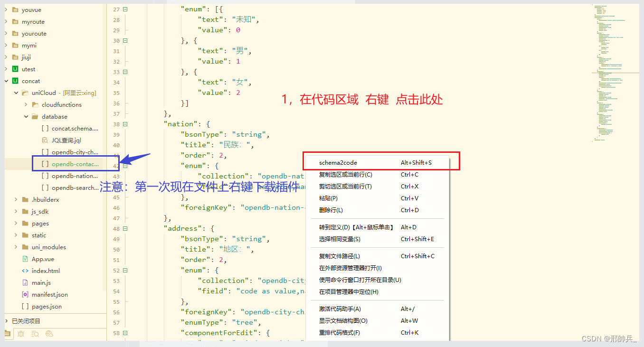Expand the pages folder arrow
The height and width of the screenshot is (347, 644).
(16, 224)
